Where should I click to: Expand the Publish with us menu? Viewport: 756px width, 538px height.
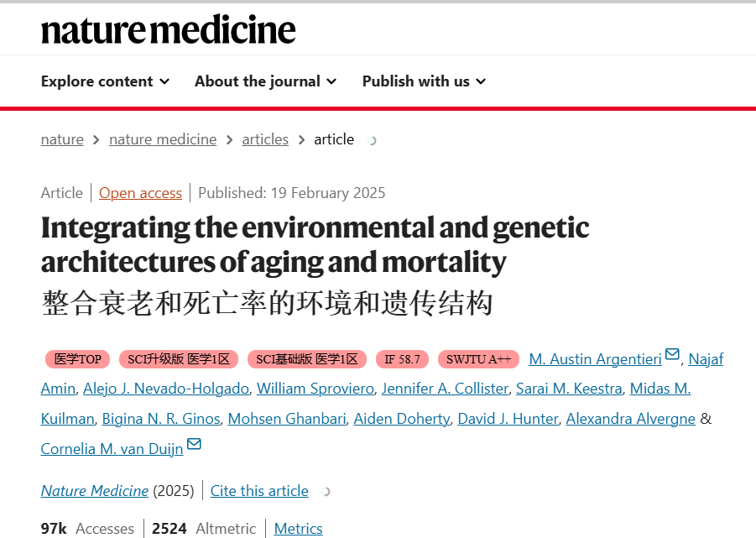[x=424, y=81]
